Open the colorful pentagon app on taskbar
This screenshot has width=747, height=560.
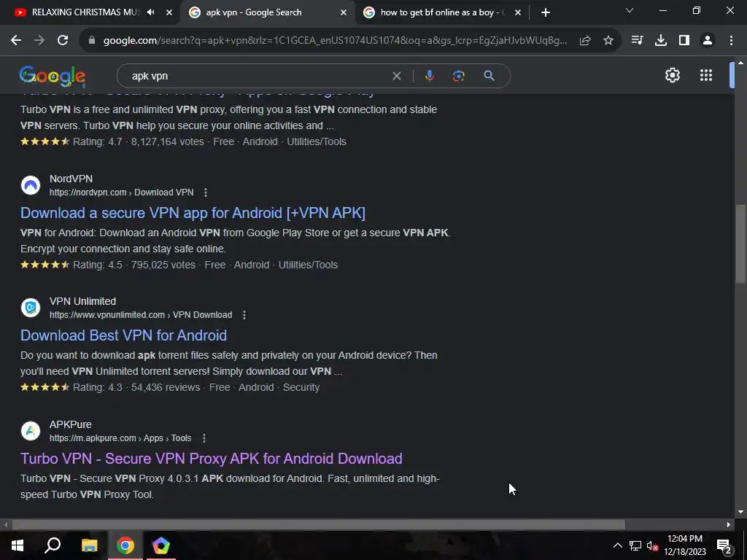coord(161,545)
